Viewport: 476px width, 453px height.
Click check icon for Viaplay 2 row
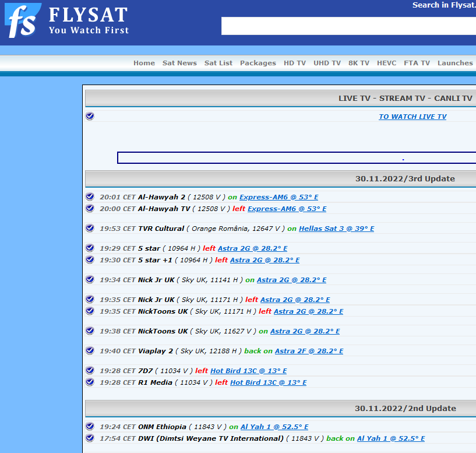point(90,350)
